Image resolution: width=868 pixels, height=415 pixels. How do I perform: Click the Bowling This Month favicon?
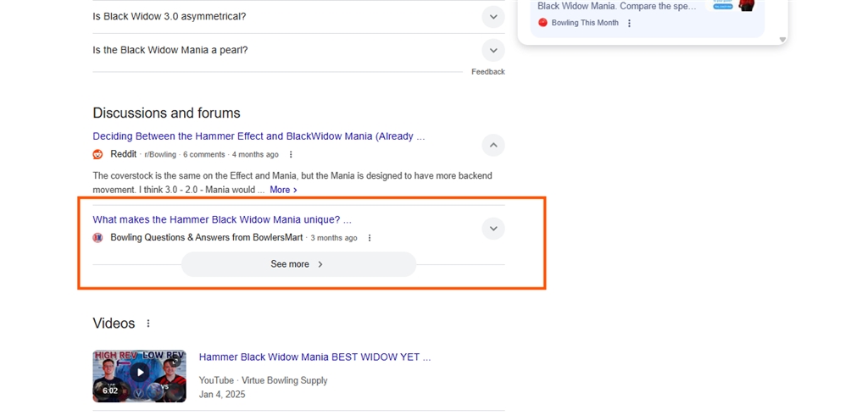click(x=543, y=23)
